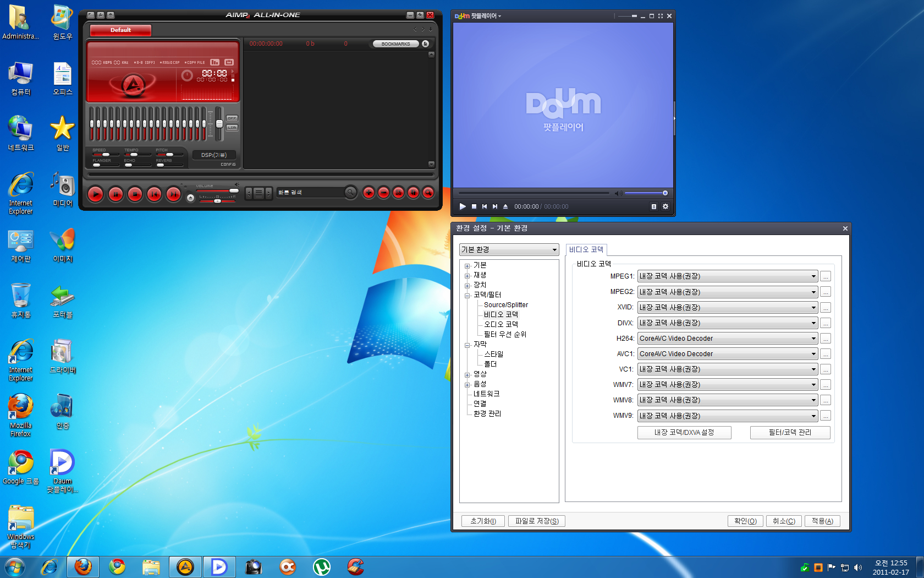Open DSP preset selector in AIMP
The width and height of the screenshot is (924, 578).
(x=214, y=155)
